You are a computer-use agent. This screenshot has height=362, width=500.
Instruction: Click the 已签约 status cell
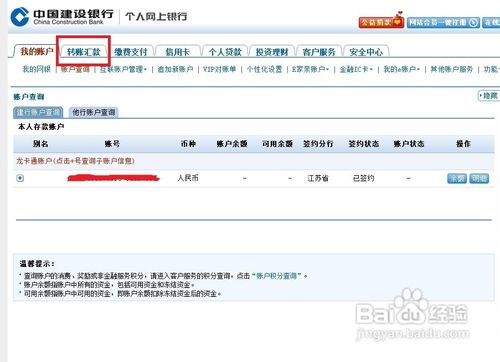364,178
